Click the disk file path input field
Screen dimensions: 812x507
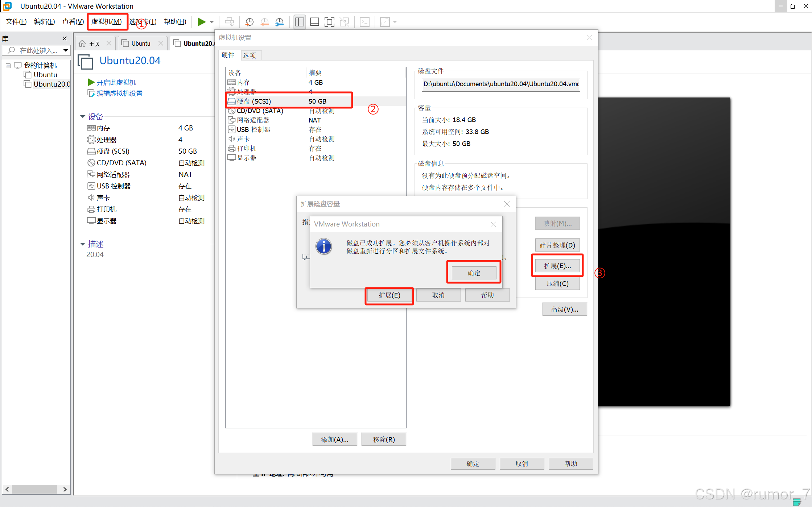pos(500,84)
